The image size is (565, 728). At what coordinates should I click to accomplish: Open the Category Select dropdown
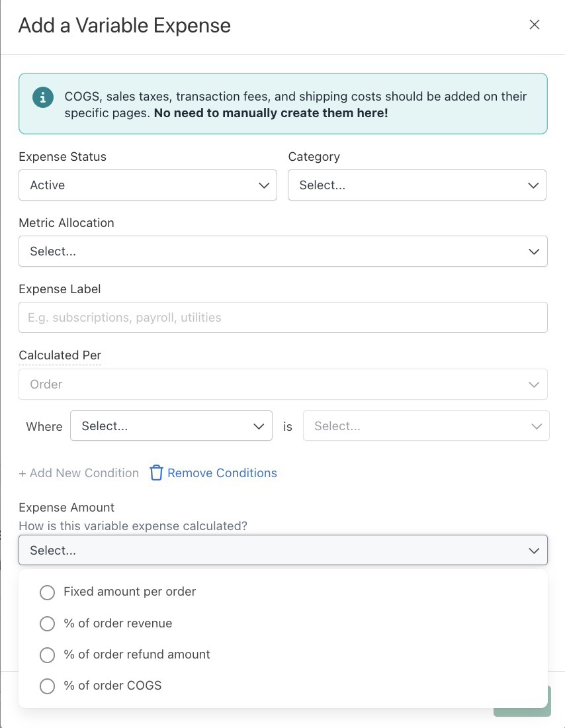pyautogui.click(x=417, y=185)
